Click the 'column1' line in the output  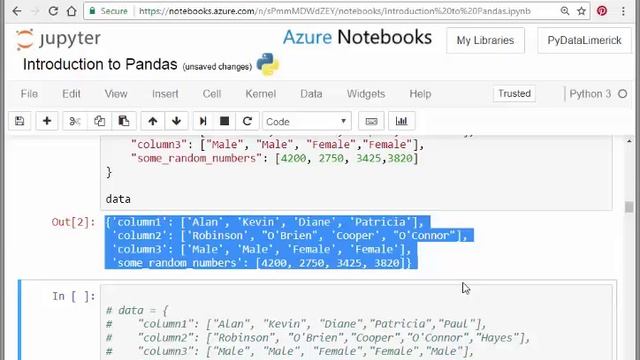click(264, 222)
